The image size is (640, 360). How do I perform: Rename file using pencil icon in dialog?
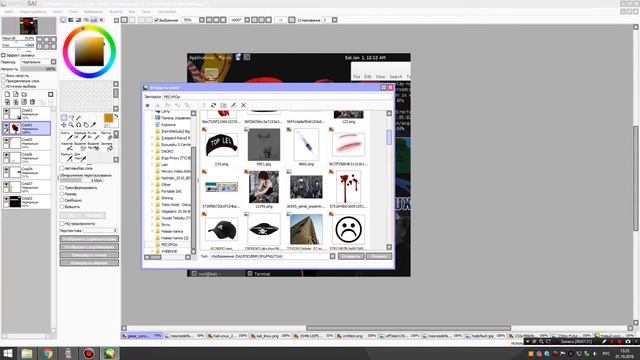(233, 105)
